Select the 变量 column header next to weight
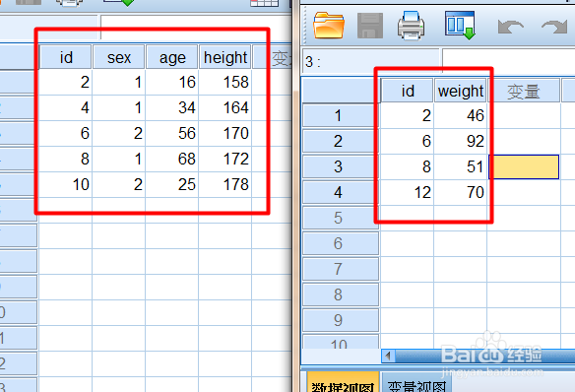Image resolution: width=575 pixels, height=392 pixels. tap(524, 91)
